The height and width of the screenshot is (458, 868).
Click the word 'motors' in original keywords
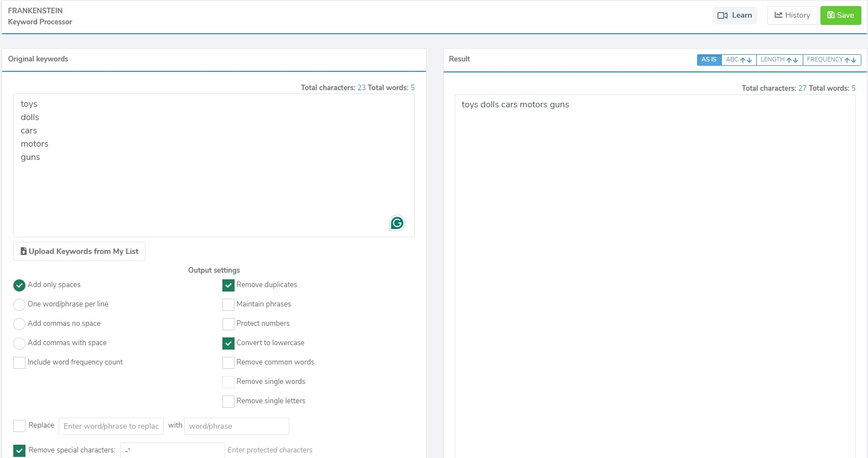click(x=35, y=144)
